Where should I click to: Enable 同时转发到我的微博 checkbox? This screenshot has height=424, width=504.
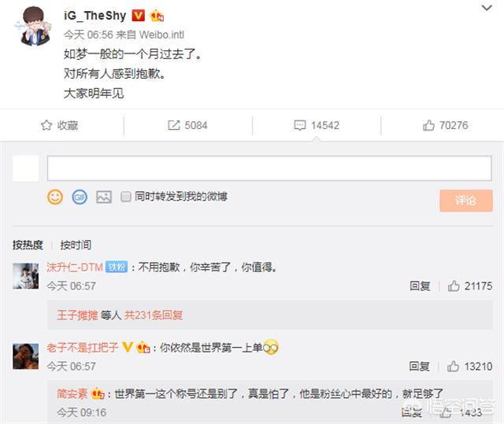pos(126,197)
